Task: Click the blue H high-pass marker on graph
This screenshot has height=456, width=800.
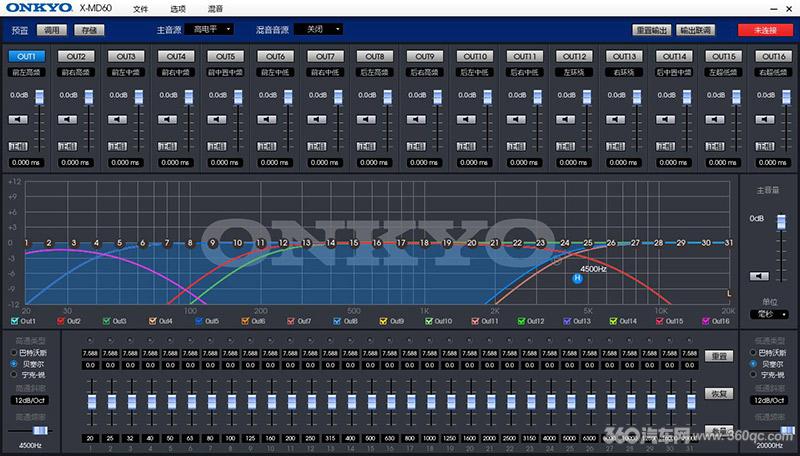Action: tap(577, 278)
